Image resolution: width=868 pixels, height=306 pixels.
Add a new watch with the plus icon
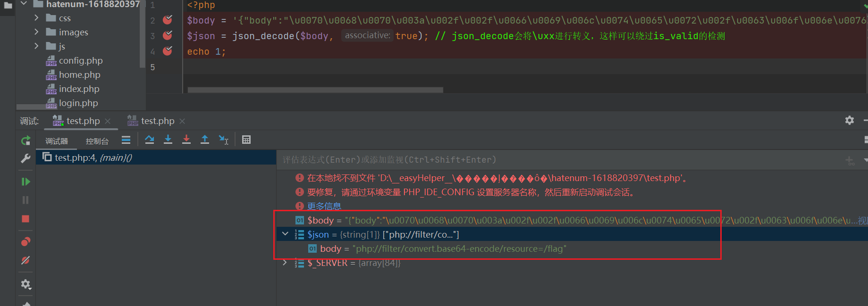850,161
